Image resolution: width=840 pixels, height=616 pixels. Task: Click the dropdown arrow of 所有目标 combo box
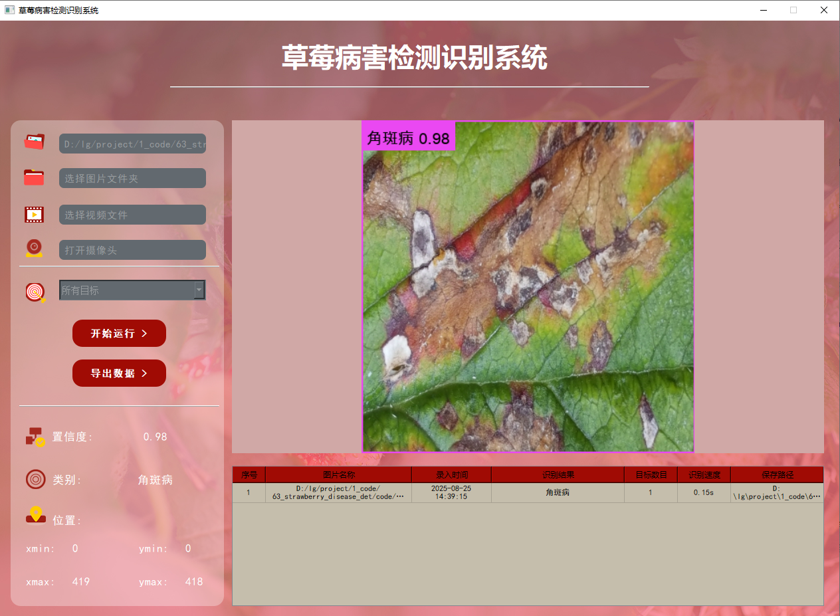coord(199,290)
